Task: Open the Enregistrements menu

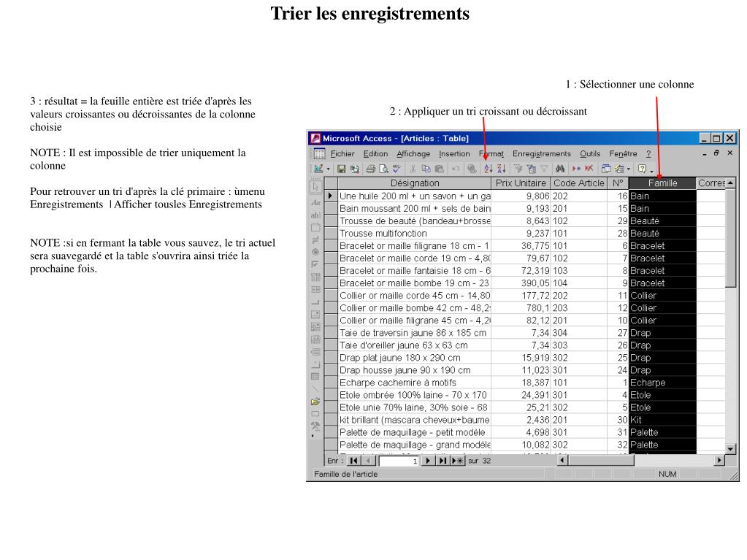Action: tap(542, 154)
